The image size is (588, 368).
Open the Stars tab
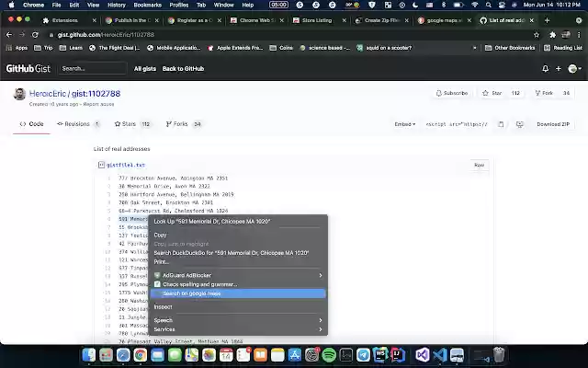pyautogui.click(x=132, y=124)
